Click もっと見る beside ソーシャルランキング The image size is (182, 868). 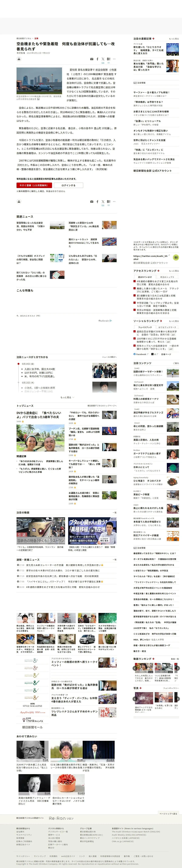point(174,321)
